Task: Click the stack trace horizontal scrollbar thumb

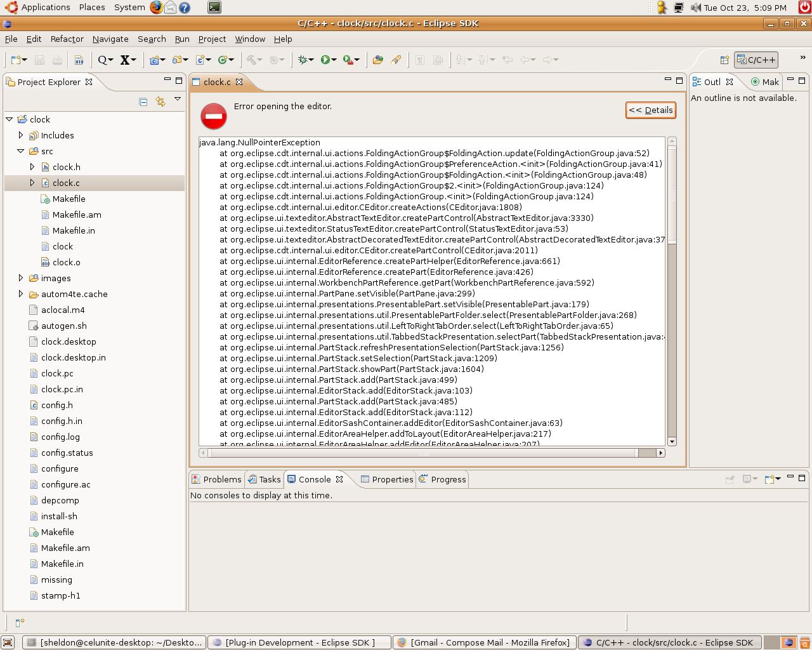Action: (423, 453)
